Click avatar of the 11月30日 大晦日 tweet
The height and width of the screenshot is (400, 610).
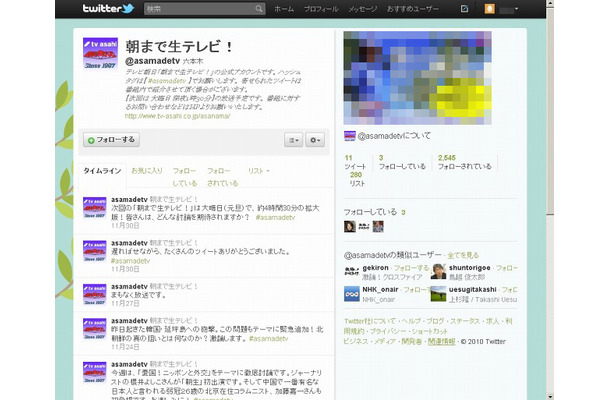click(95, 207)
